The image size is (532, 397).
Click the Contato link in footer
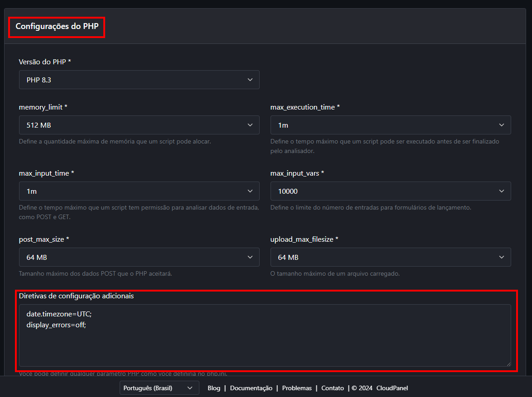(x=333, y=388)
